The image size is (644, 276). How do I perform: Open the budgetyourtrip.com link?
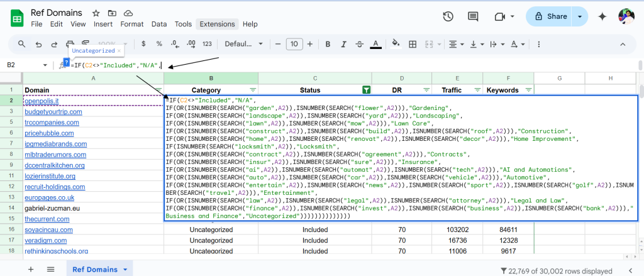coord(53,111)
